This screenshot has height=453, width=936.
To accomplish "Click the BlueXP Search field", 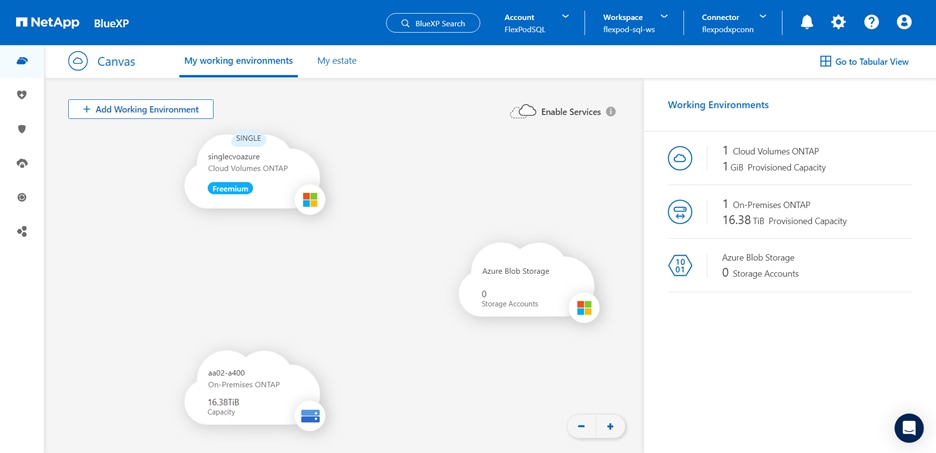I will 433,23.
